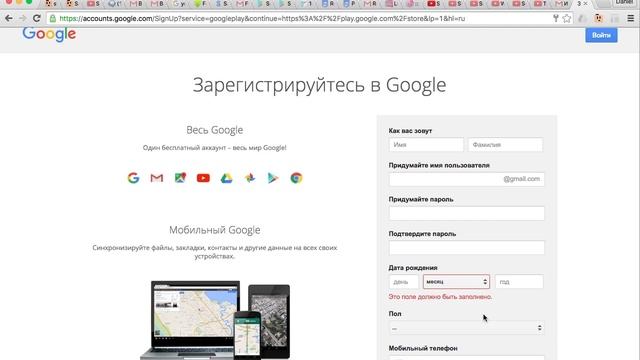640x360 pixels.
Task: Open the Chrome hamburger menu
Action: 631,18
